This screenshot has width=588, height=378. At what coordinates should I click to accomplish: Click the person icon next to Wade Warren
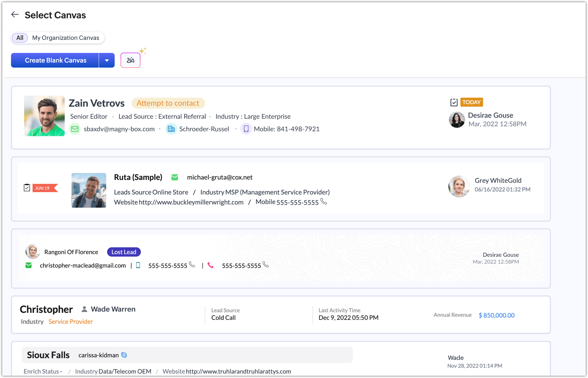click(84, 309)
